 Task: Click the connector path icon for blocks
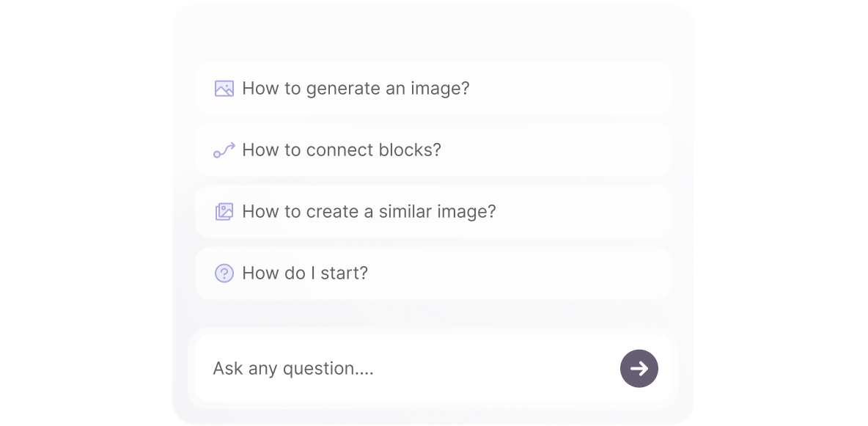tap(224, 150)
